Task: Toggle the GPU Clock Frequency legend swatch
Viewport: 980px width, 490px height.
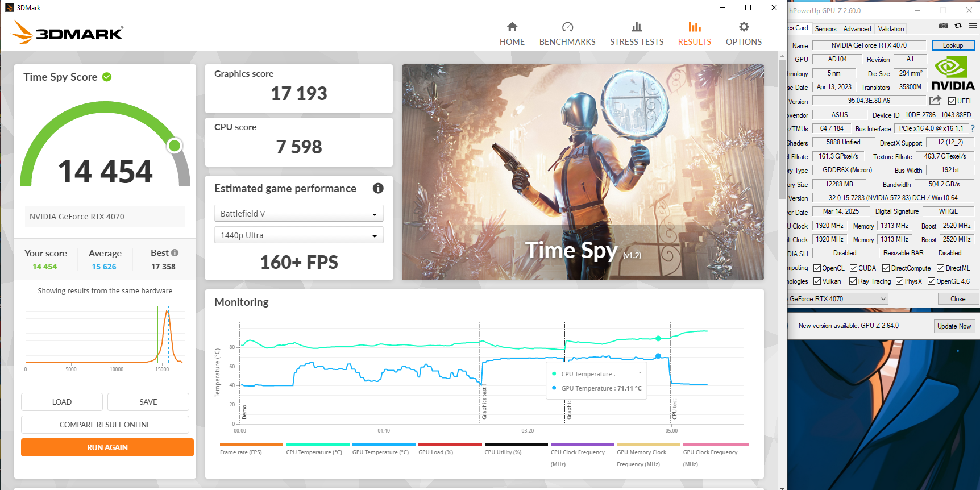Action: point(716,445)
